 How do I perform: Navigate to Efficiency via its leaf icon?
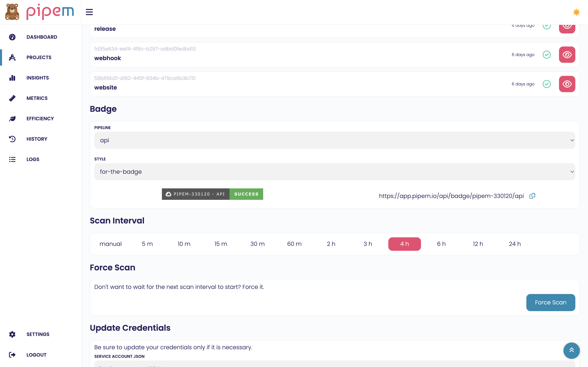(x=12, y=118)
